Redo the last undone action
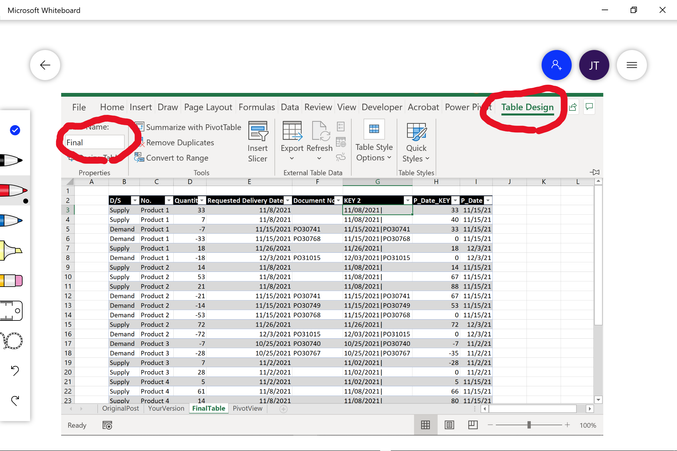The image size is (677, 451). (15, 401)
